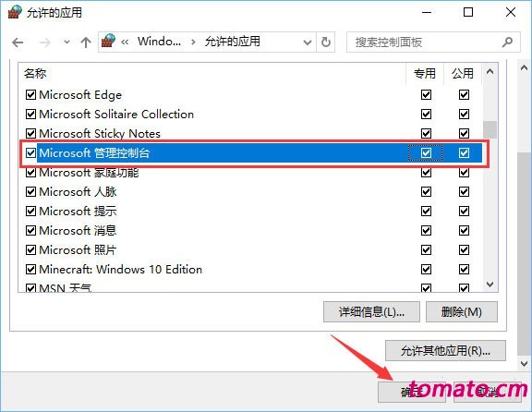Click the 删除(M) remove button

[462, 311]
